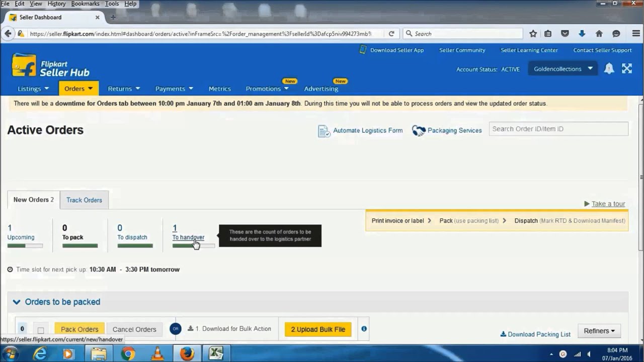
Task: Click the Cancel Orders button
Action: 134,329
